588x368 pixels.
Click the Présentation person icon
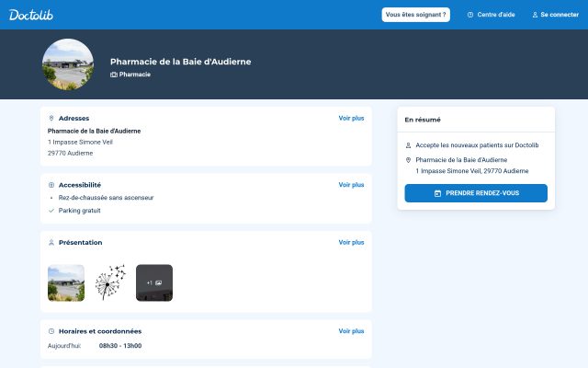[51, 242]
